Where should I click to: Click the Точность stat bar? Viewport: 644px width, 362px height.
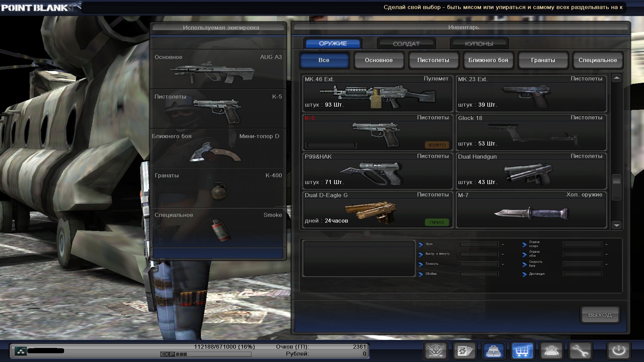pyautogui.click(x=479, y=264)
